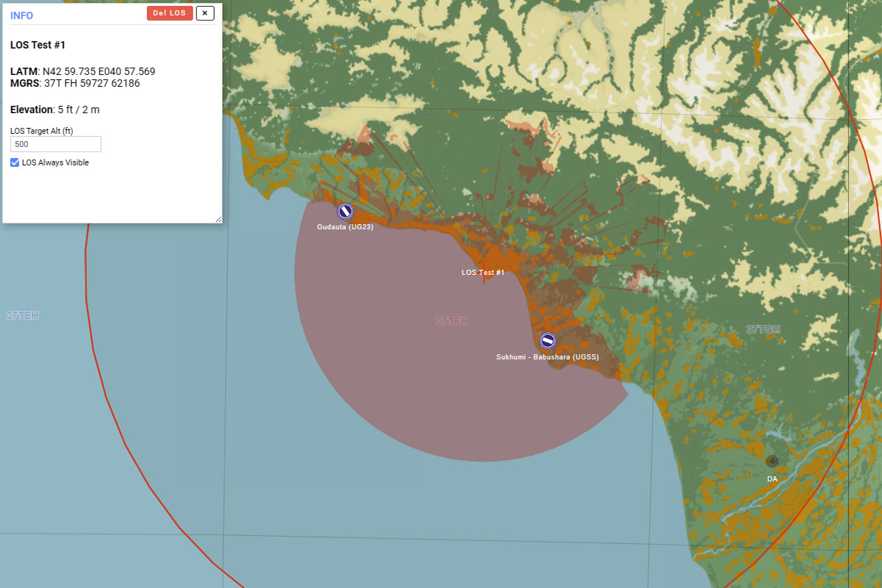Click the INFO panel resize handle
This screenshot has width=882, height=588.
(x=218, y=218)
